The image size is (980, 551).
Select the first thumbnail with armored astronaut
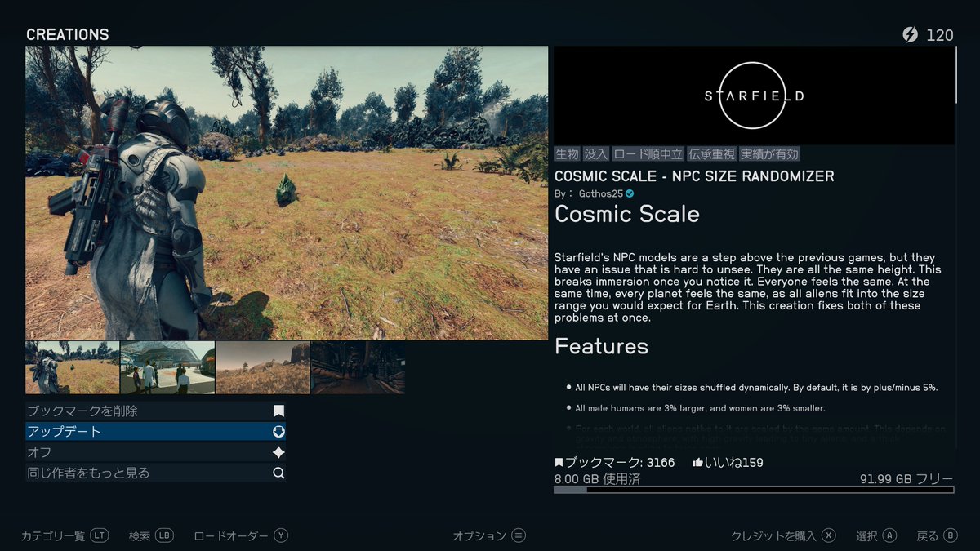coord(73,367)
